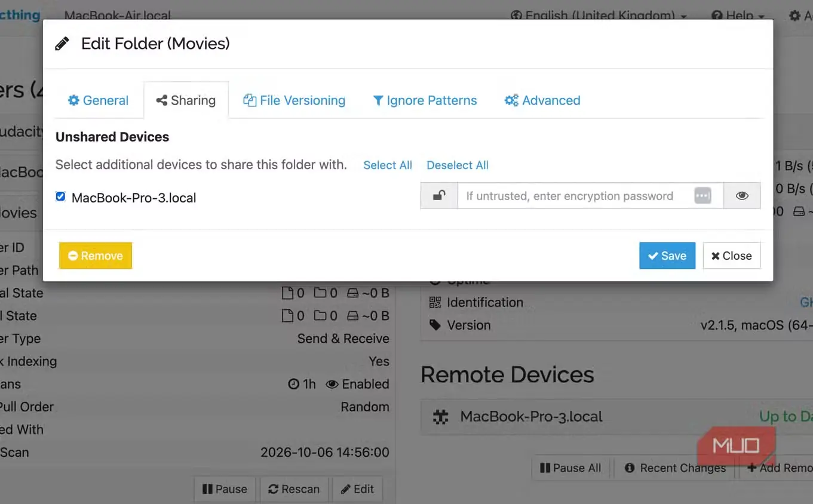Open the File Versioning tab

click(294, 100)
